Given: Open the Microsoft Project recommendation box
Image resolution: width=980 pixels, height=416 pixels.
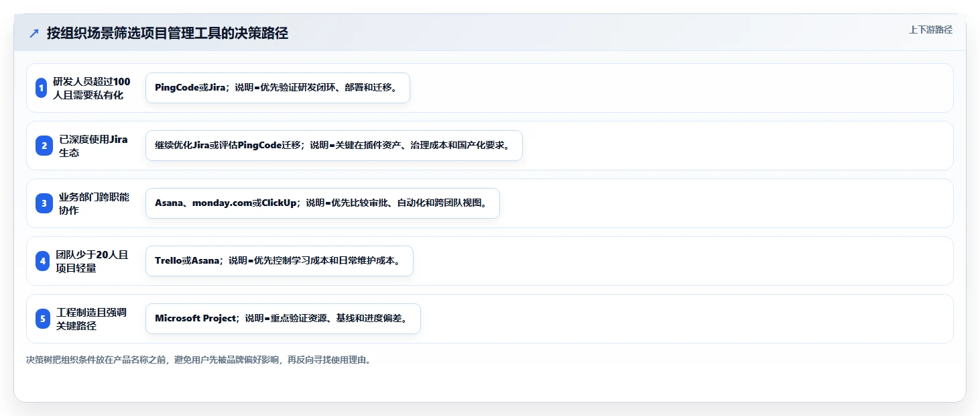Looking at the screenshot, I should pos(283,319).
